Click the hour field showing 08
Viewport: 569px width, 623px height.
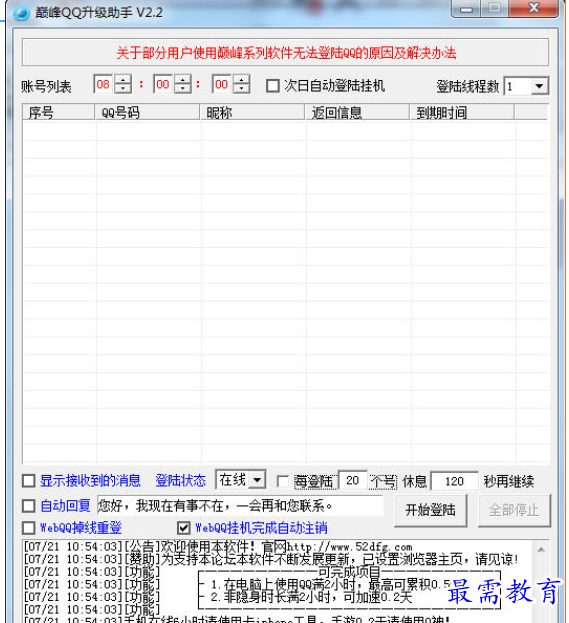tap(103, 84)
